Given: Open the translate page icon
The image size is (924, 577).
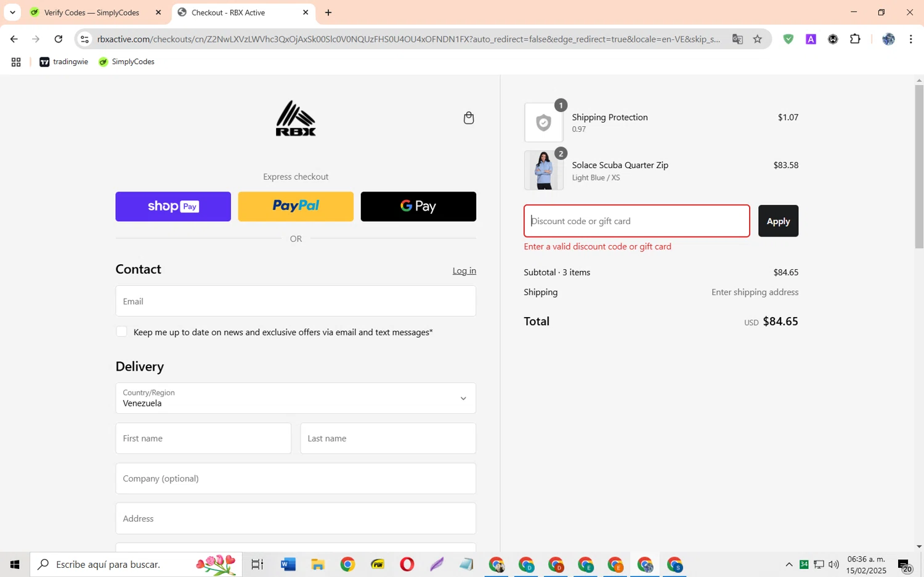Looking at the screenshot, I should click(737, 39).
